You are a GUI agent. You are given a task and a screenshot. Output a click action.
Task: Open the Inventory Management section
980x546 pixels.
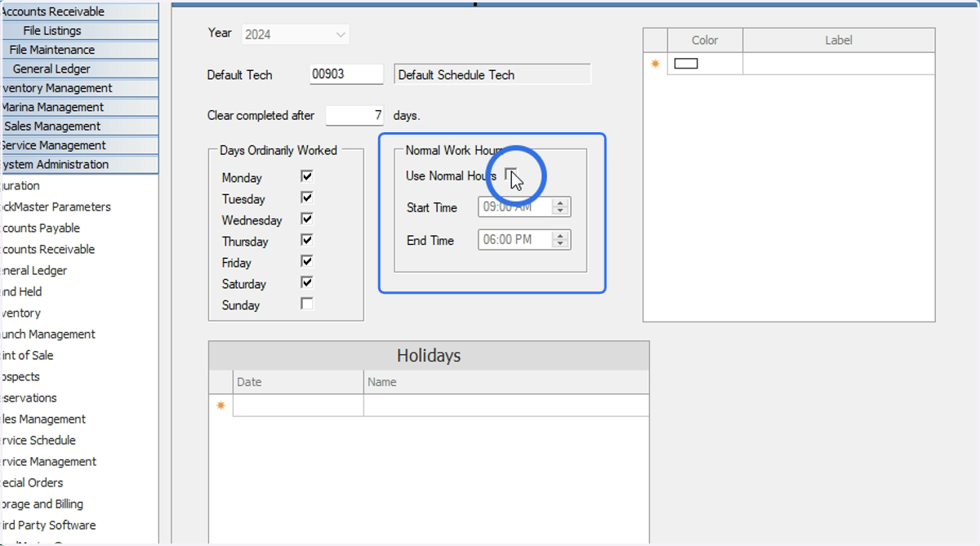point(78,87)
